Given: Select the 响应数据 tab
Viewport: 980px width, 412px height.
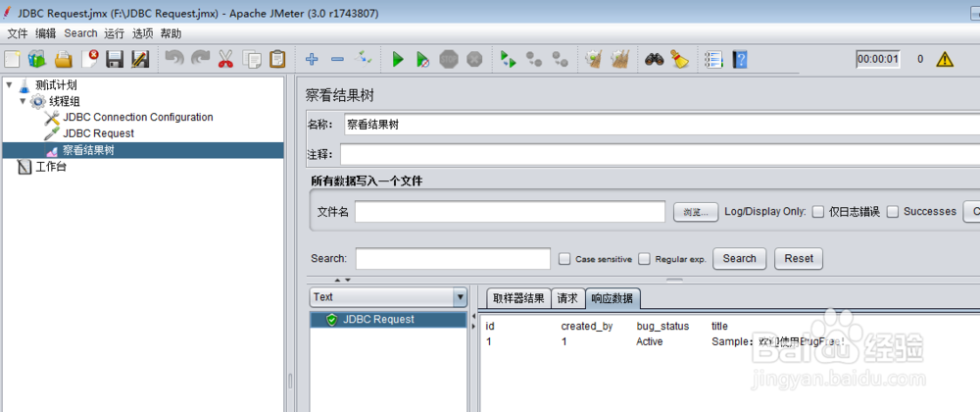Looking at the screenshot, I should 612,298.
